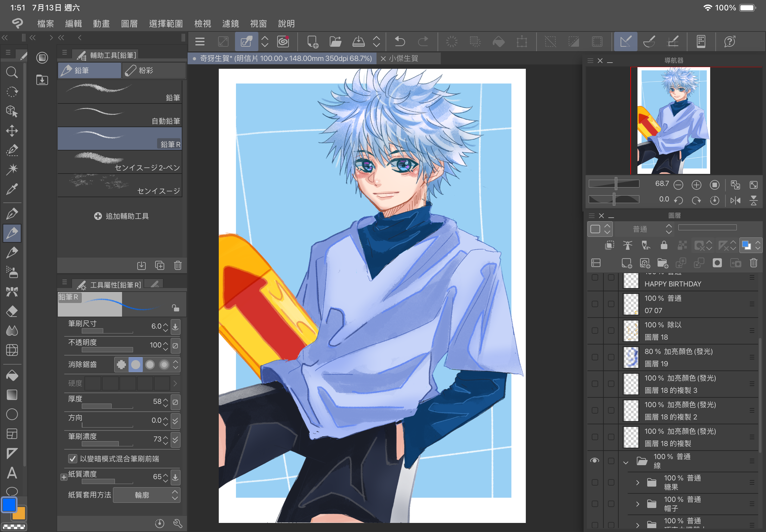
Task: Open the 編輯 menu
Action: [x=73, y=24]
